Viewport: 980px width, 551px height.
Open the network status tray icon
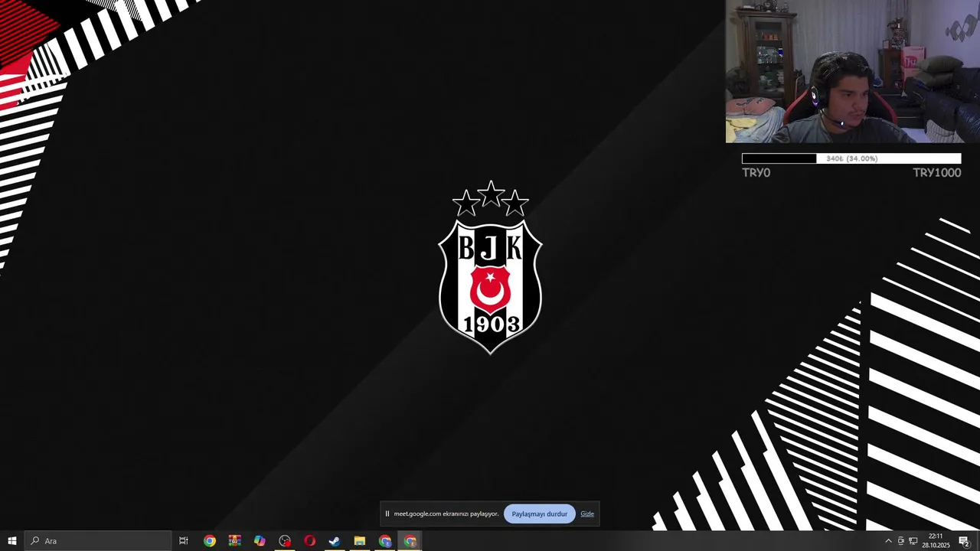[913, 541]
